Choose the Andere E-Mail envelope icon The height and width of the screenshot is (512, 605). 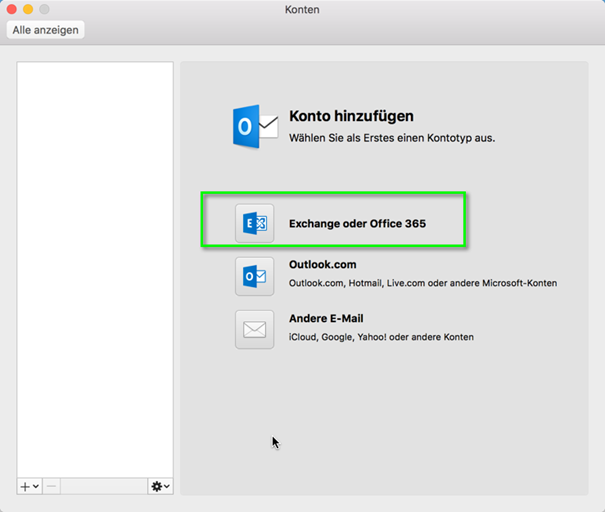[254, 329]
